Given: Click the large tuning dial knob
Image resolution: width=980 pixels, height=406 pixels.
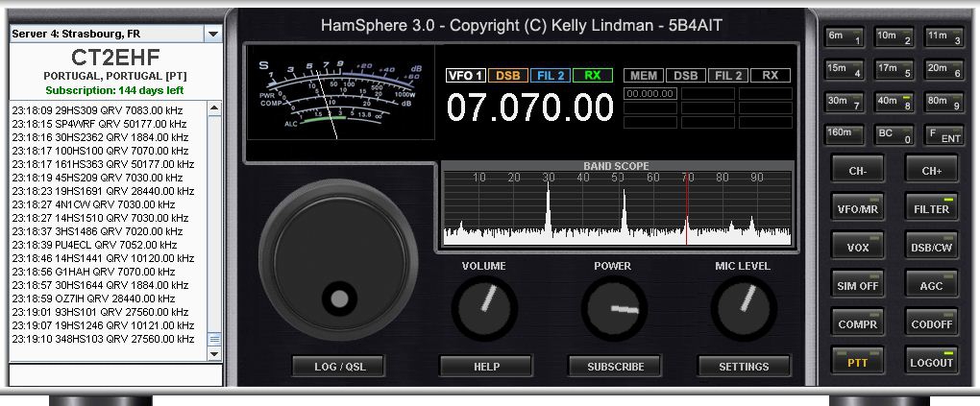Looking at the screenshot, I should [338, 259].
